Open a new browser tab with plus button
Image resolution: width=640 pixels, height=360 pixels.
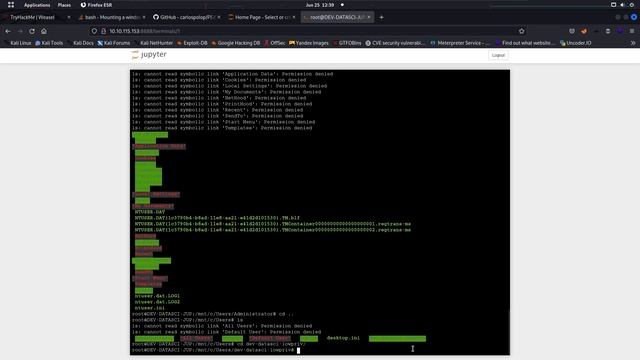tap(381, 17)
